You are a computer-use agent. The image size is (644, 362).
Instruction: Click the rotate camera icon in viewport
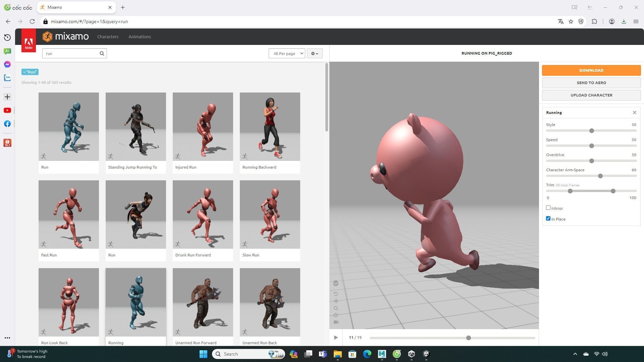click(x=336, y=294)
